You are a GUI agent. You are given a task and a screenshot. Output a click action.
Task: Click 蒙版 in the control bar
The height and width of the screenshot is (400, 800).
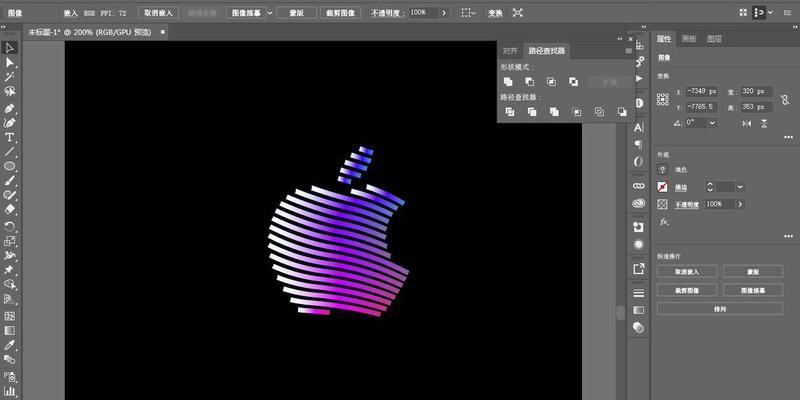point(297,13)
